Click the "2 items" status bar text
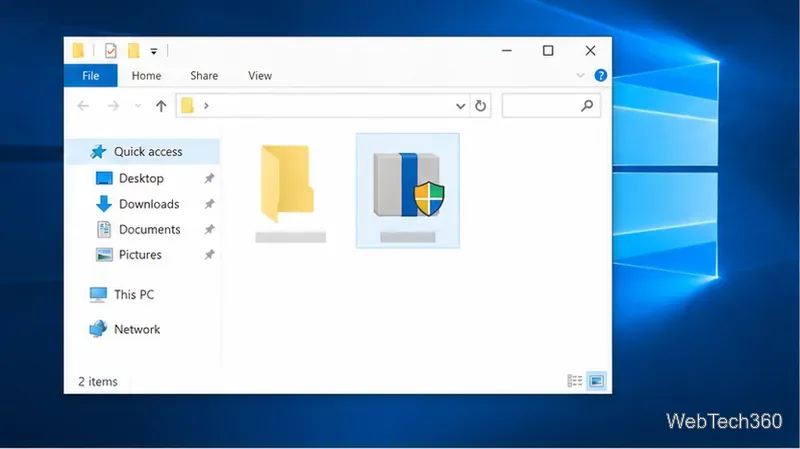Image resolution: width=800 pixels, height=449 pixels. (97, 382)
